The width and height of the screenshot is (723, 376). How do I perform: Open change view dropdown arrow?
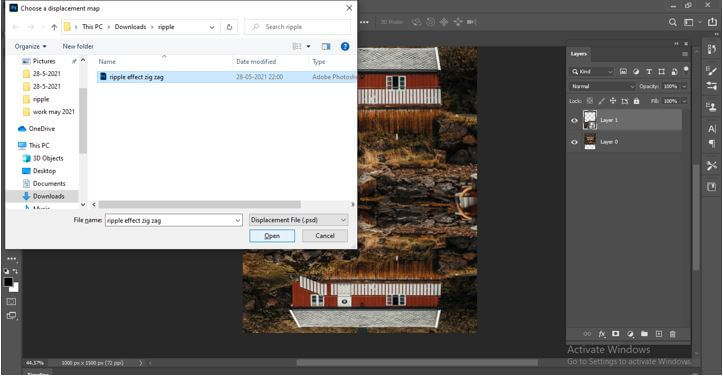[x=308, y=47]
